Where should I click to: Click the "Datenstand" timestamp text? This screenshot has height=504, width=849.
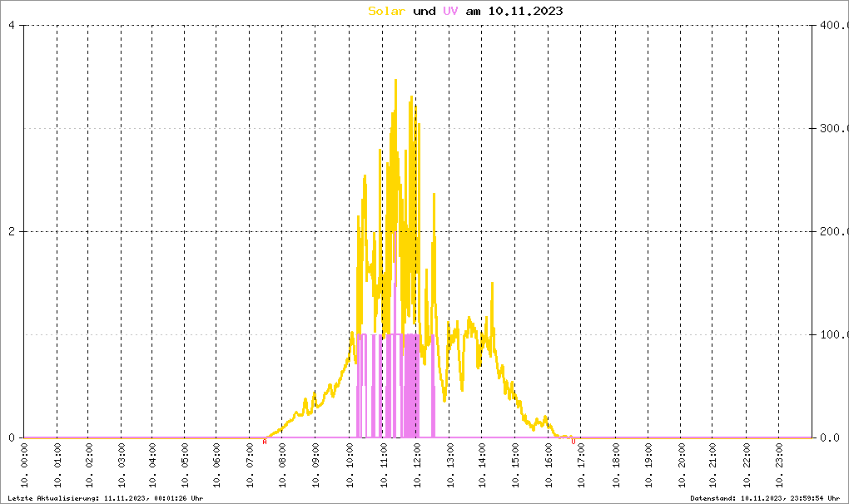pyautogui.click(x=764, y=497)
